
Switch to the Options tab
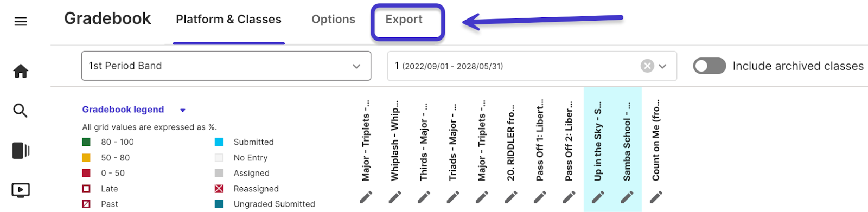[333, 20]
